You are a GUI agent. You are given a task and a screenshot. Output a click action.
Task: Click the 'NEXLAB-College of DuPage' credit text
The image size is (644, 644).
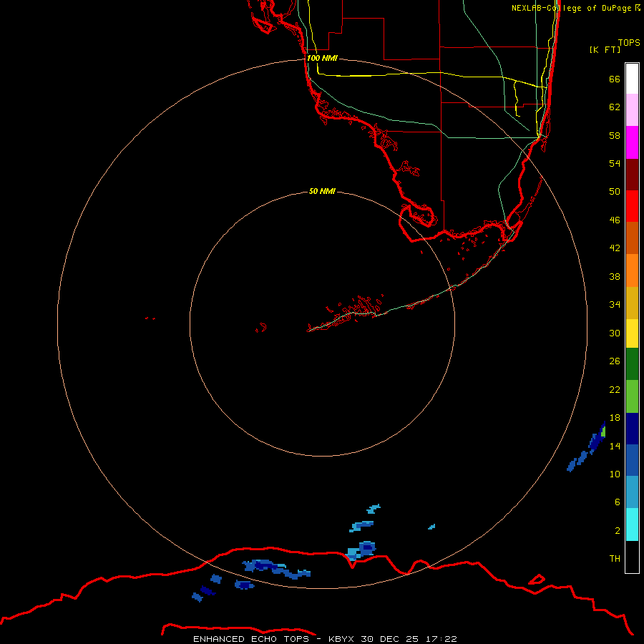[571, 8]
